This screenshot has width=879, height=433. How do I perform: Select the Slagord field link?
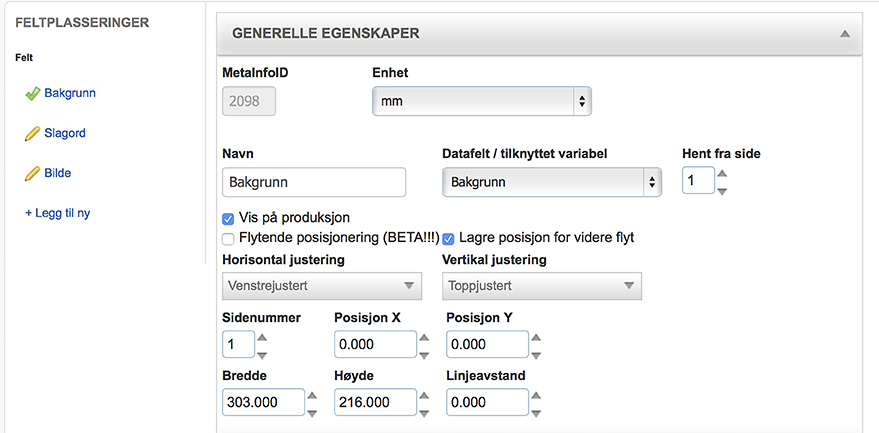click(x=66, y=133)
